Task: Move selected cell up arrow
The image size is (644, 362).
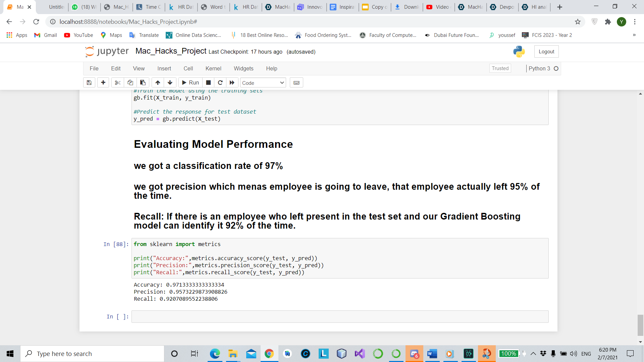Action: pos(158,82)
